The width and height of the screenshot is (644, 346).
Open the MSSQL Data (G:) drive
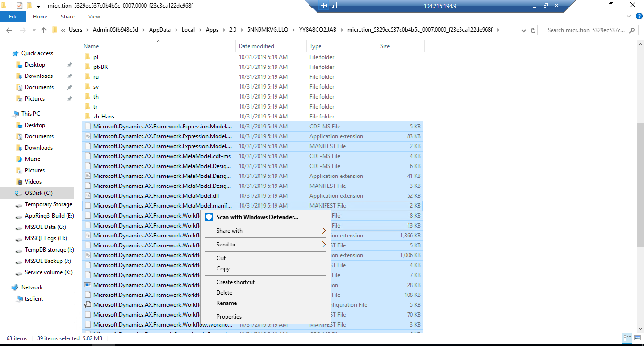45,227
